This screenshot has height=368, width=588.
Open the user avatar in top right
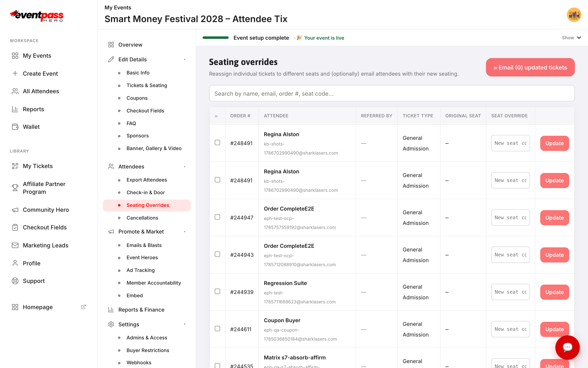pos(574,15)
